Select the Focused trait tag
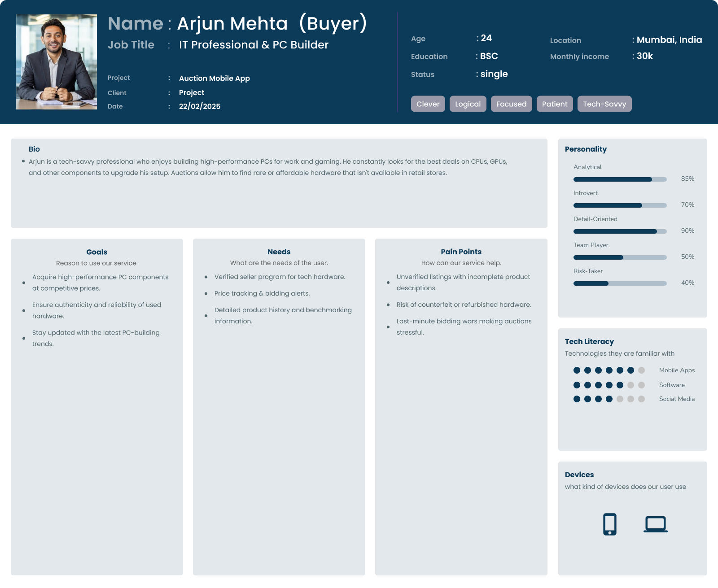Screen dimensions: 718x588 pos(512,104)
